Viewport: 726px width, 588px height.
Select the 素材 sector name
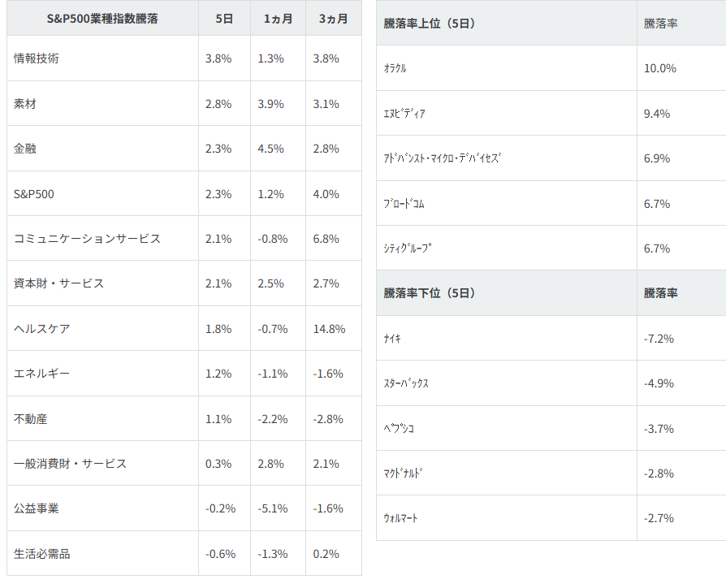25,104
